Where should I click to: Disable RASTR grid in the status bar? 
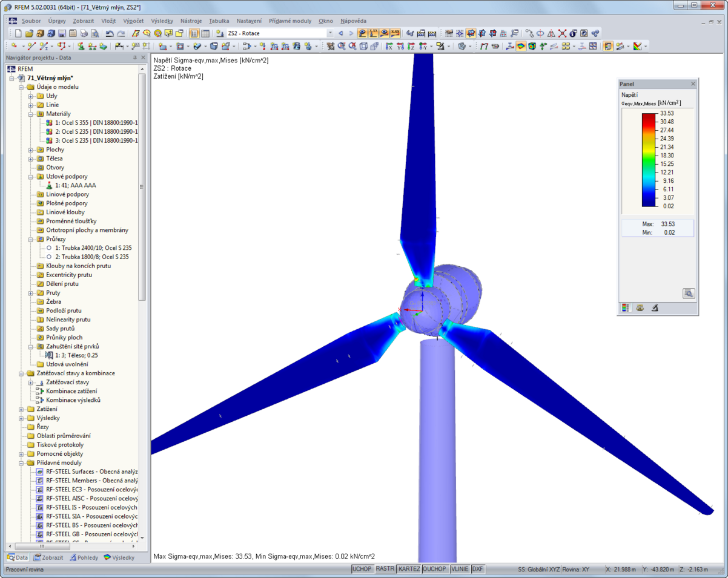click(x=386, y=569)
